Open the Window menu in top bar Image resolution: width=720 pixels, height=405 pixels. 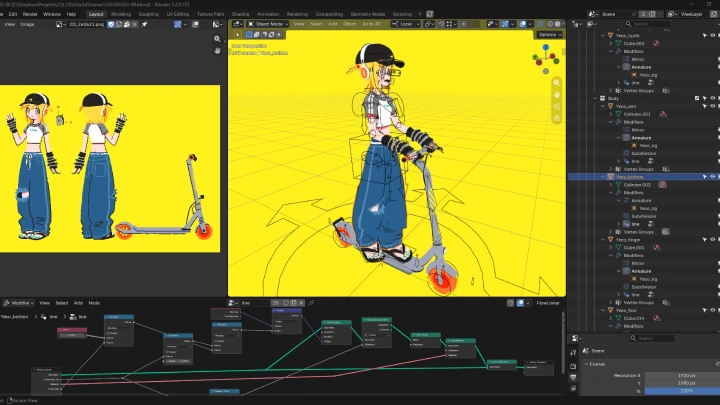(x=52, y=14)
